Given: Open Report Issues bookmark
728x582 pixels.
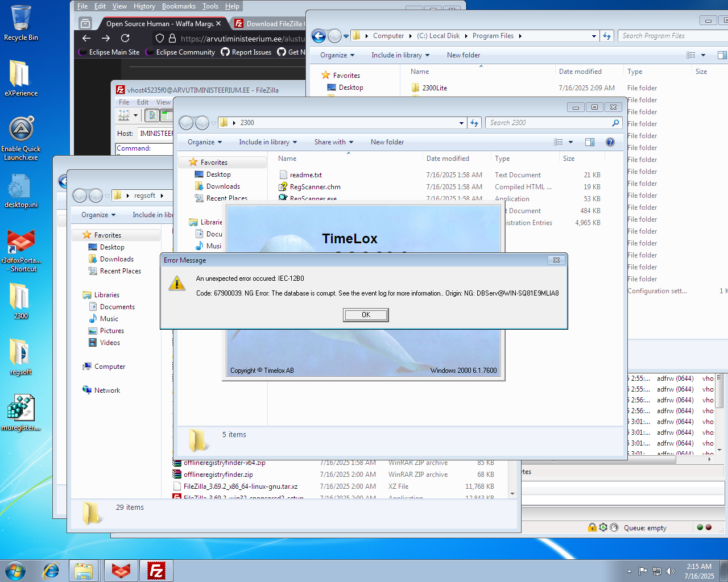Looking at the screenshot, I should (246, 52).
